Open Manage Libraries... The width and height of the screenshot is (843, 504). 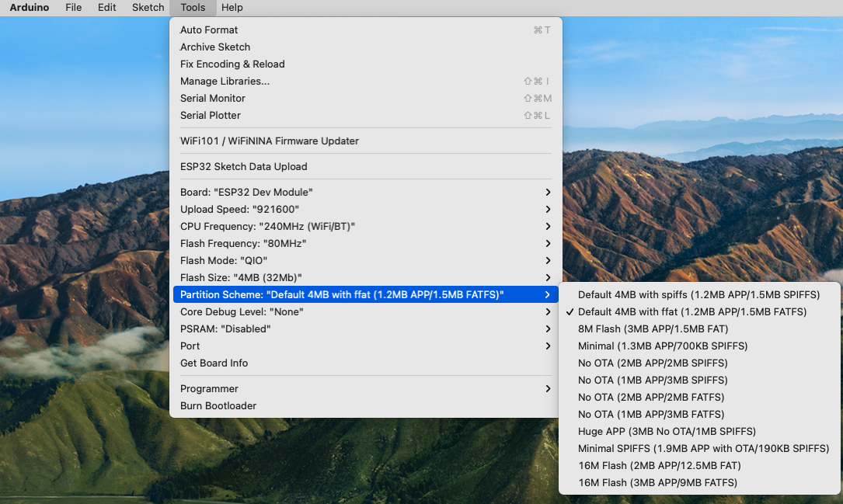pos(366,81)
